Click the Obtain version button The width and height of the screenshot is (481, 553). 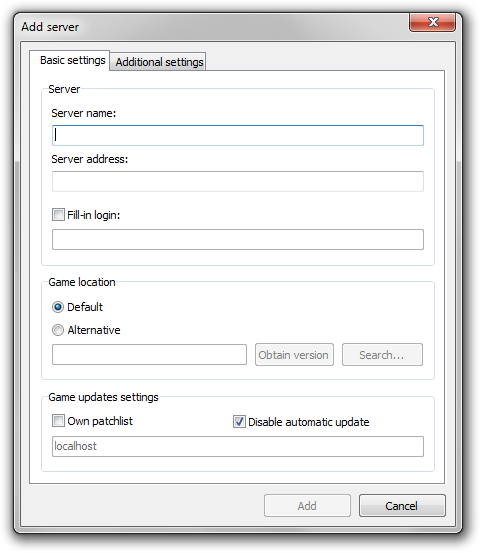(x=294, y=355)
